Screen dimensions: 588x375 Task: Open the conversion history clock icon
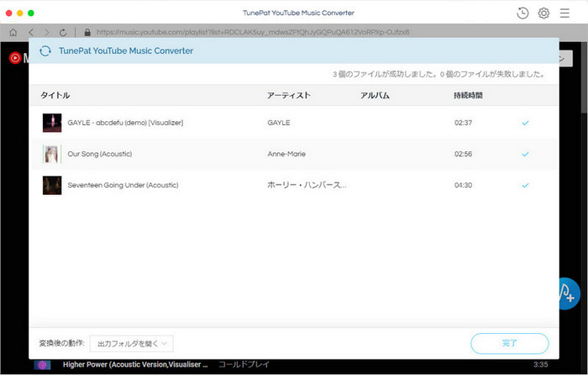[522, 13]
